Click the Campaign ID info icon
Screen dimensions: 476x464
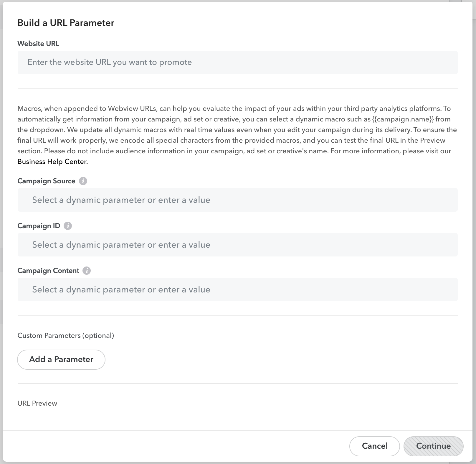coord(68,226)
